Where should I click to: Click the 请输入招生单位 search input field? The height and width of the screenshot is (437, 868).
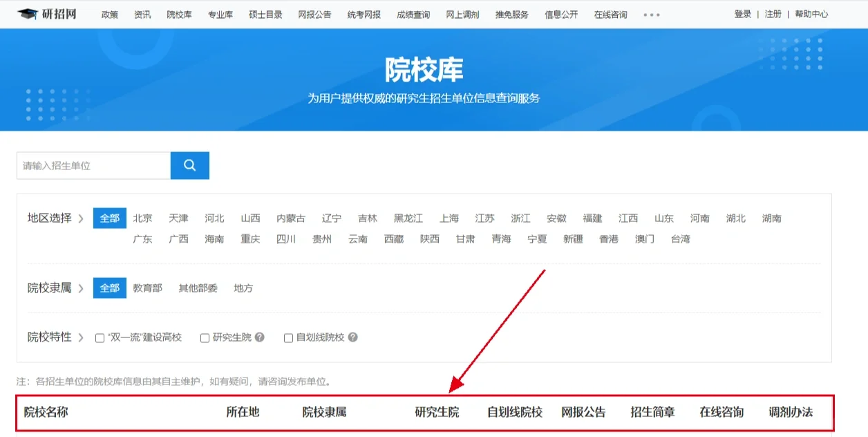pyautogui.click(x=93, y=165)
